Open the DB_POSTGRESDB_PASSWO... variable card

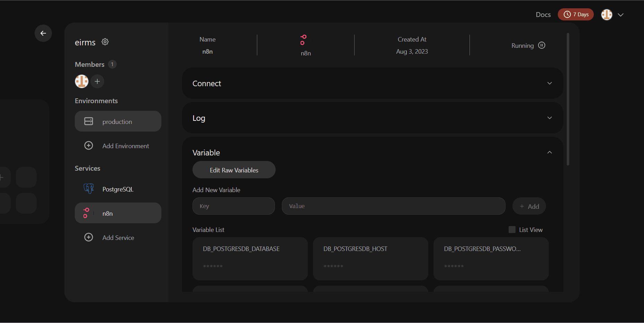(491, 259)
